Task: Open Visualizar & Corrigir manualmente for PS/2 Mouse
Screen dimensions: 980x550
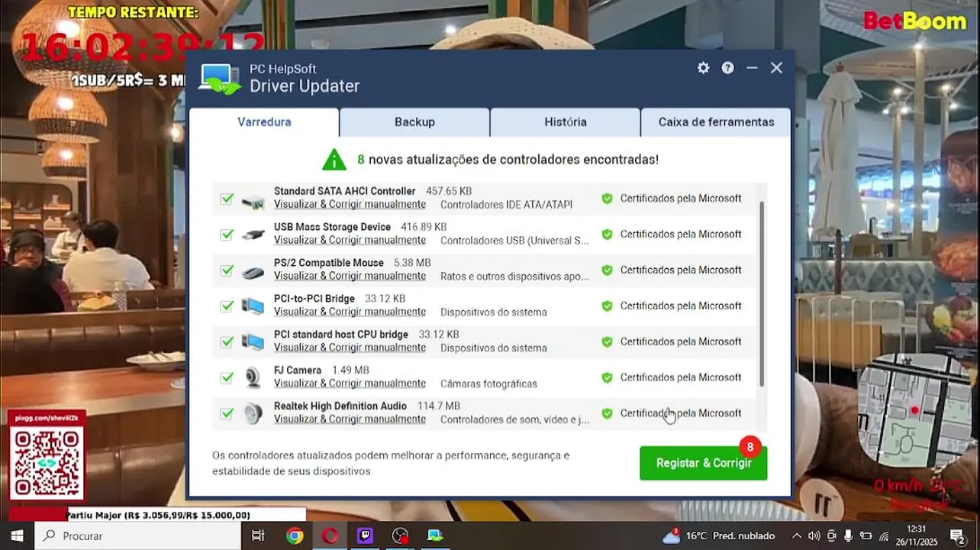Action: click(x=350, y=277)
